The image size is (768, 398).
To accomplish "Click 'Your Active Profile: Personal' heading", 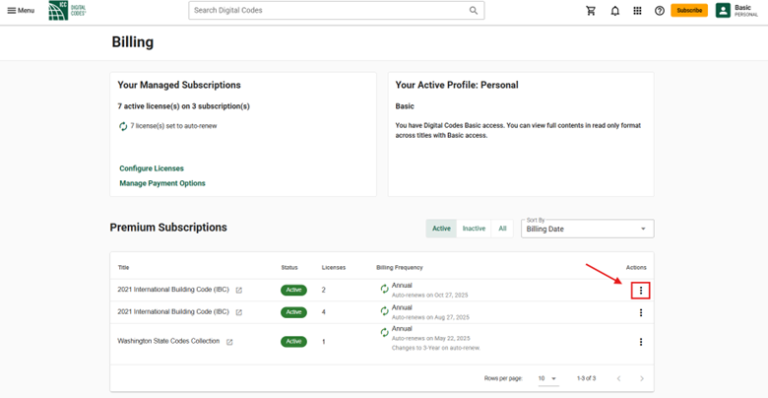I will [x=456, y=85].
